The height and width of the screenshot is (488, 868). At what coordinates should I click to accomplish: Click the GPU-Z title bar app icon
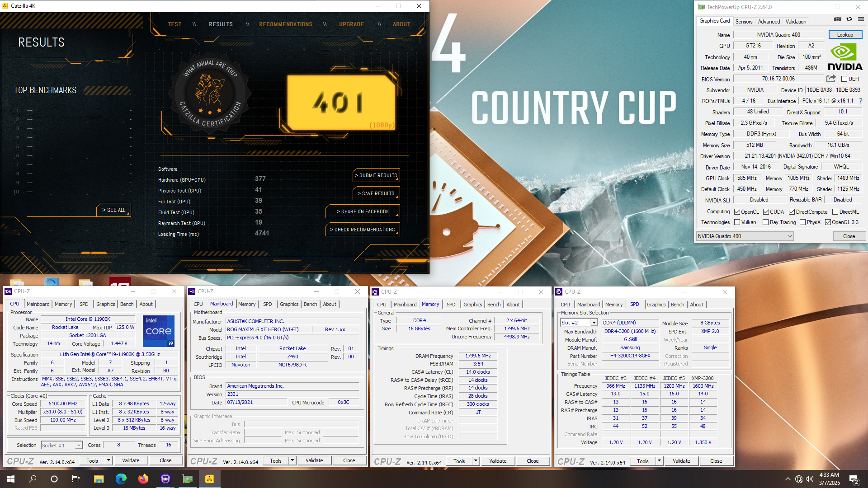tap(701, 7)
